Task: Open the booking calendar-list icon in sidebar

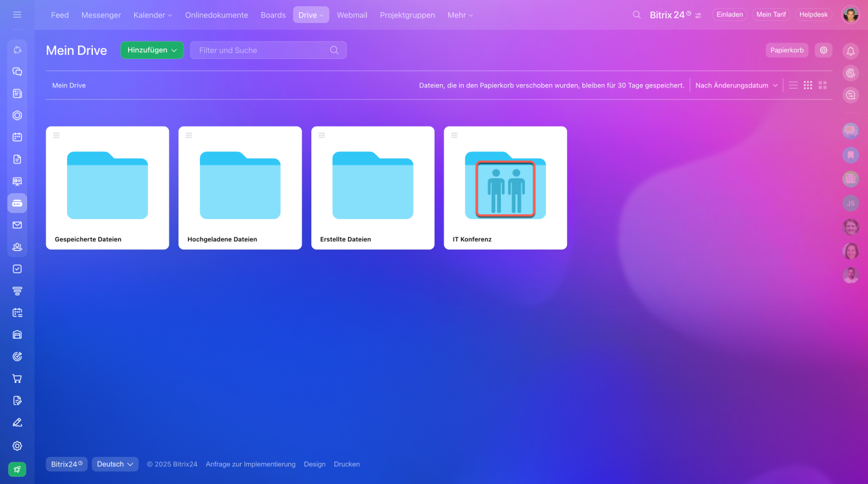Action: click(17, 312)
